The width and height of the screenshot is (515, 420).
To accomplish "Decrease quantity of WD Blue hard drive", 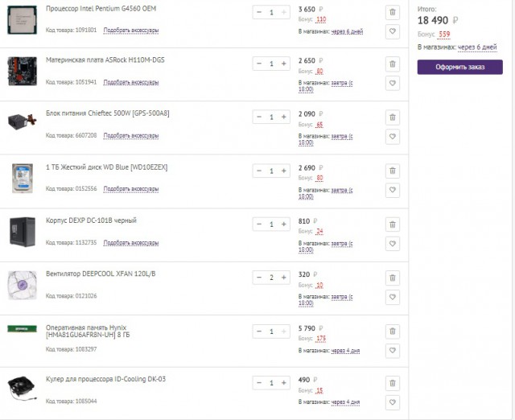I will (x=259, y=171).
